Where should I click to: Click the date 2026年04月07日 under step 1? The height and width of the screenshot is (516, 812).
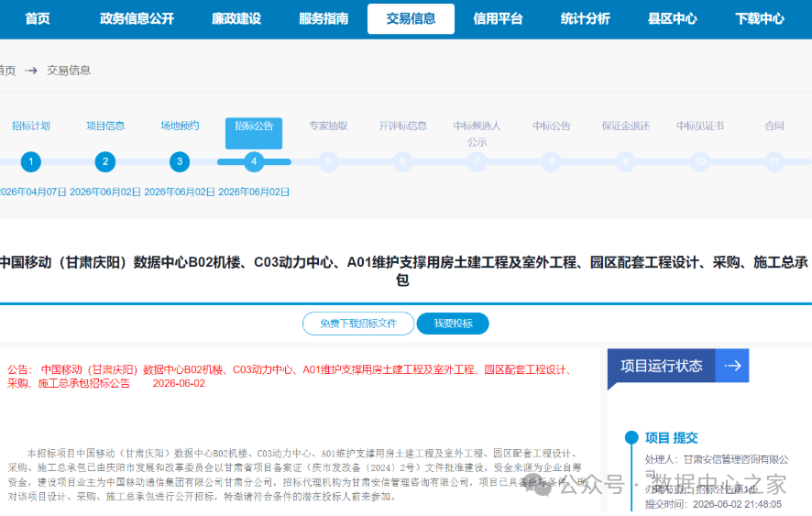(33, 192)
